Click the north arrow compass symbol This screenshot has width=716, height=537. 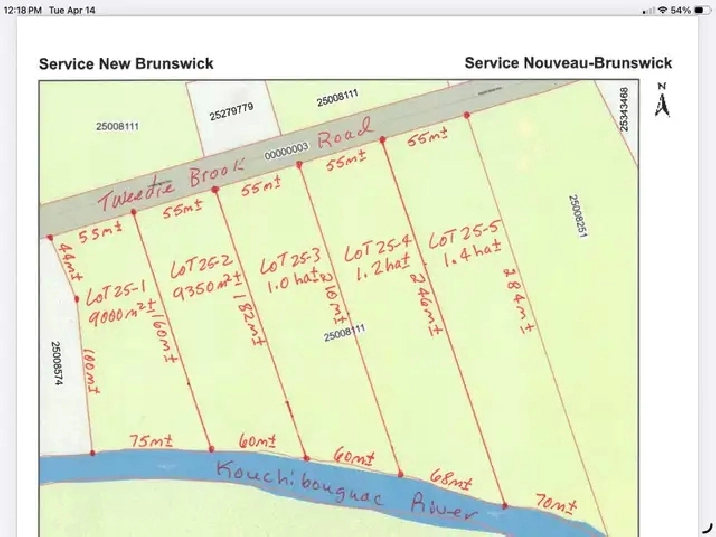(661, 101)
